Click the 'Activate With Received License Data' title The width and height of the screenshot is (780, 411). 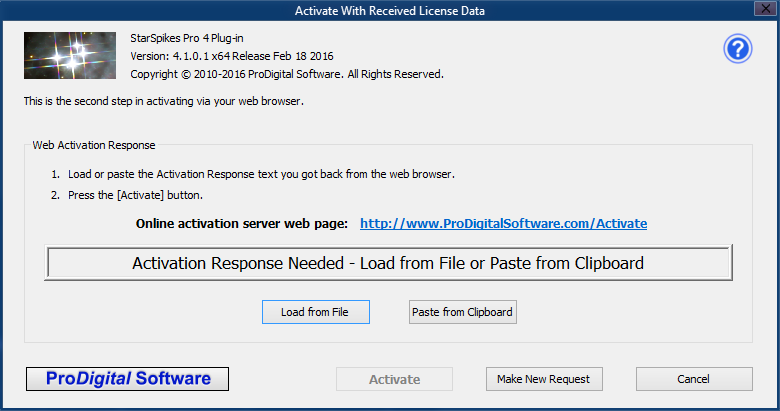point(390,10)
